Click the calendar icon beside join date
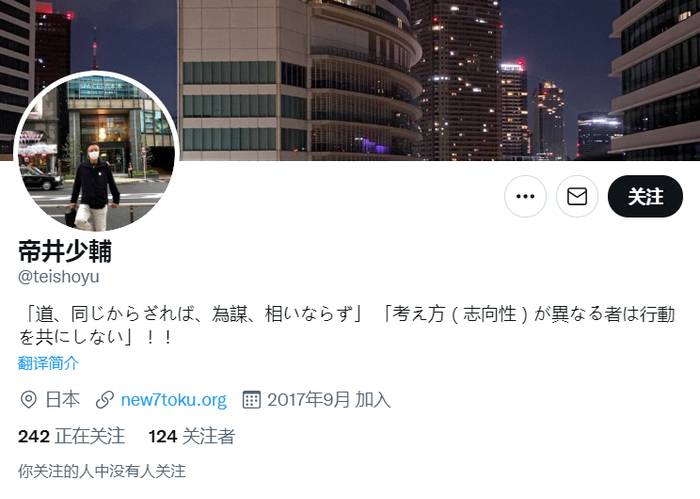 pyautogui.click(x=251, y=399)
